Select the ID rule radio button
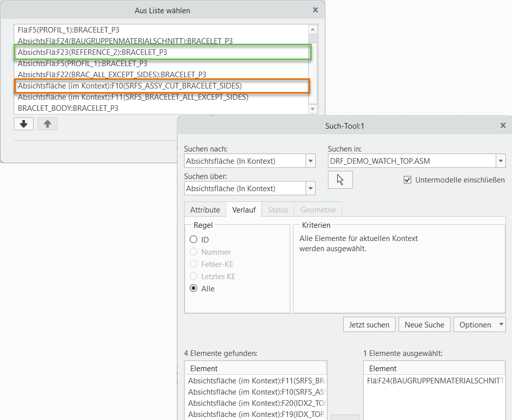512x420 pixels. (x=194, y=239)
